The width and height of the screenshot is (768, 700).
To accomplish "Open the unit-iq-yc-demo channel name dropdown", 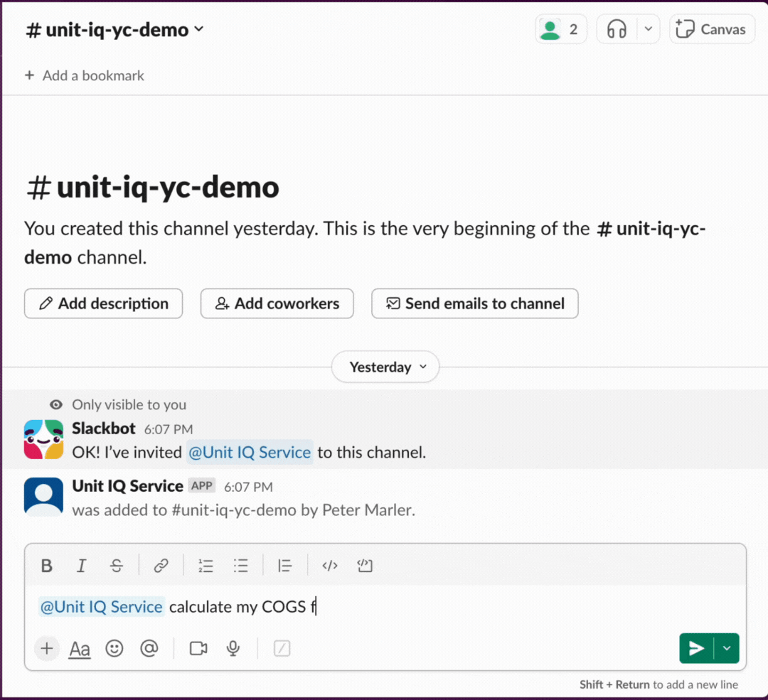I will (115, 30).
